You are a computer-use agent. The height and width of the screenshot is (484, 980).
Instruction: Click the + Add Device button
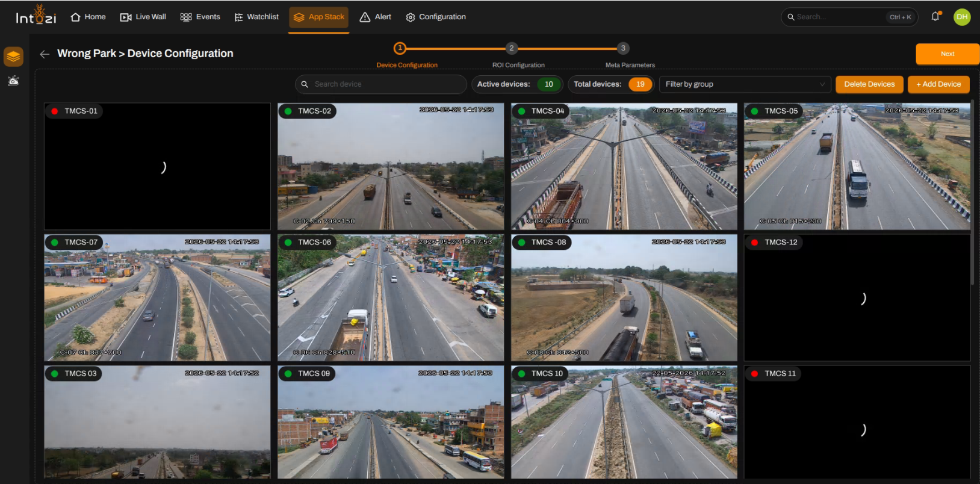pyautogui.click(x=938, y=84)
